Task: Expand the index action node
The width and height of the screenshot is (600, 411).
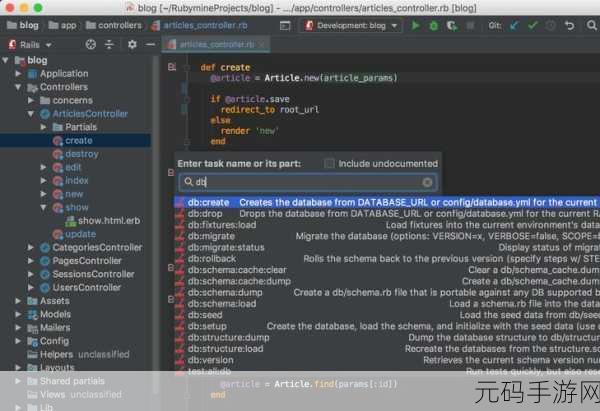Action: pyautogui.click(x=43, y=181)
